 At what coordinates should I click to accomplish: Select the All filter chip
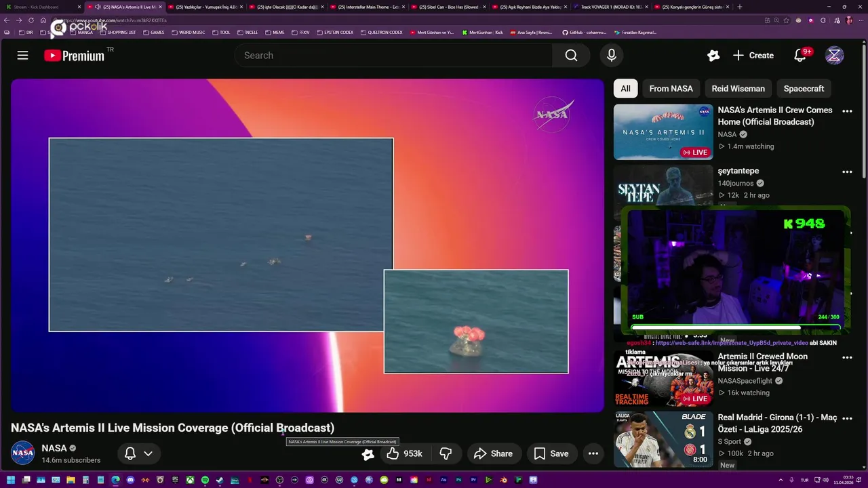[x=625, y=89]
